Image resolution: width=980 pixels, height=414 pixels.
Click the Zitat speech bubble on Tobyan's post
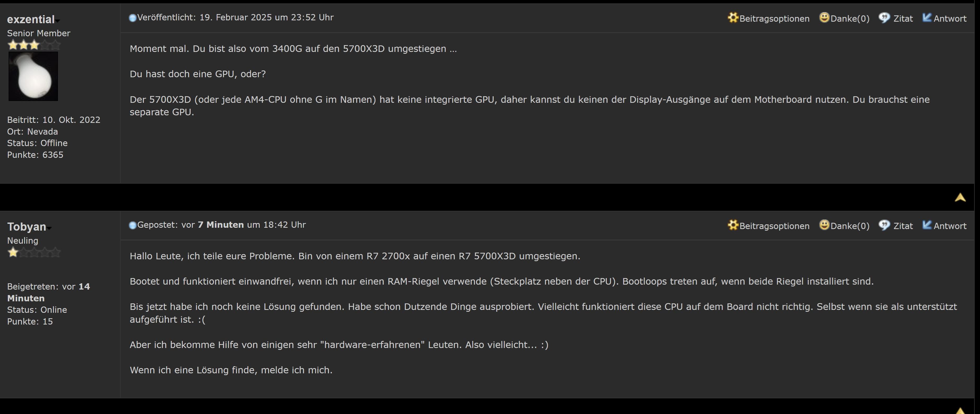[x=884, y=225]
